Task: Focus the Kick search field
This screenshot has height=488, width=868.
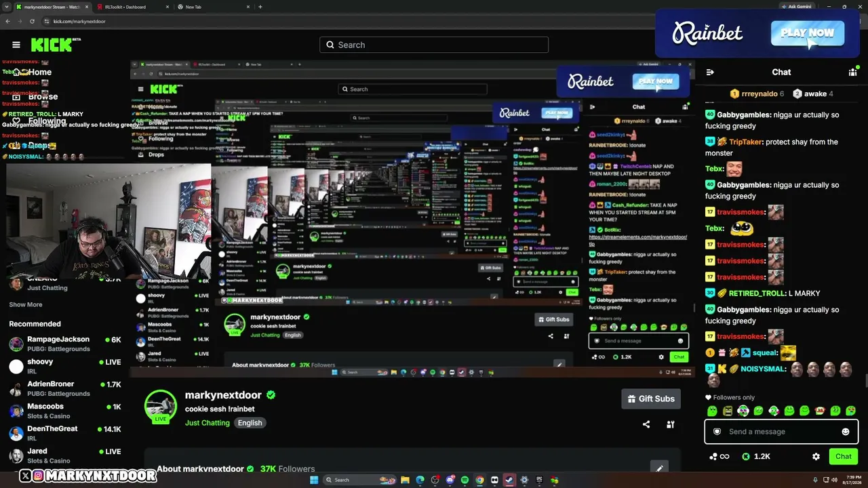Action: pyautogui.click(x=434, y=45)
